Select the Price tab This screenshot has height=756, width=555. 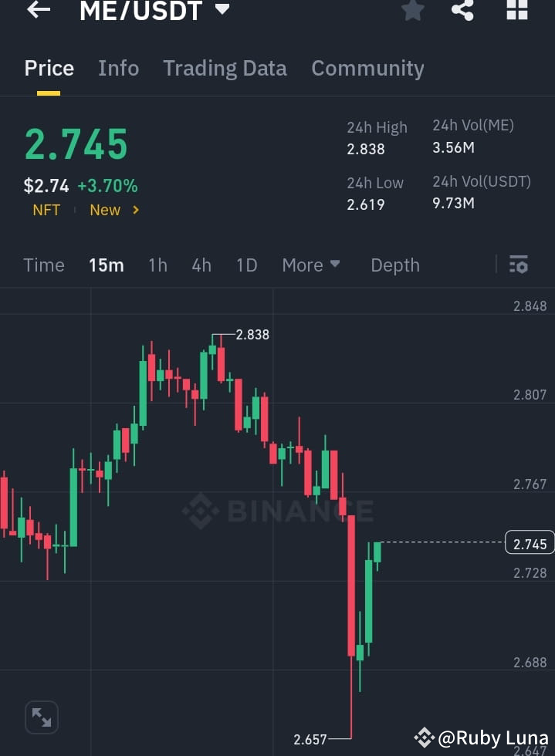pos(49,68)
